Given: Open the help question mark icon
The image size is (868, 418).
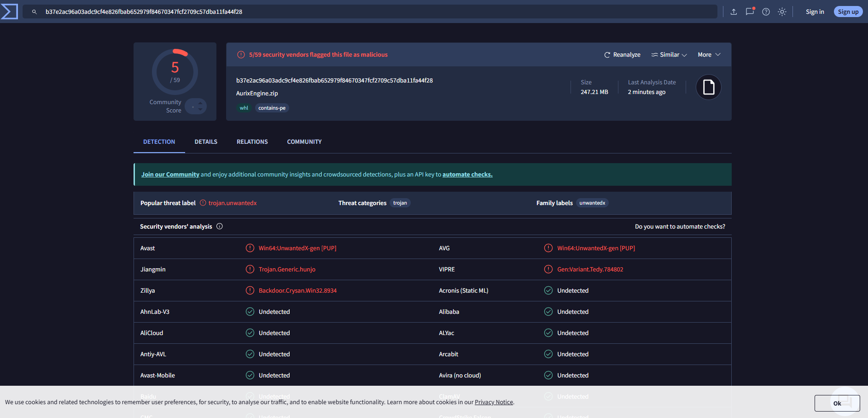Looking at the screenshot, I should tap(766, 12).
